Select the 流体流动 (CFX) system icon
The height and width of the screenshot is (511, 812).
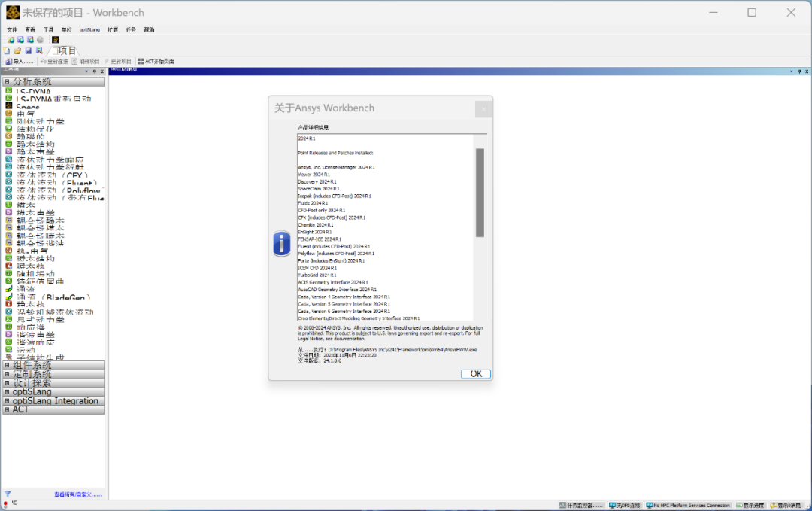click(9, 175)
